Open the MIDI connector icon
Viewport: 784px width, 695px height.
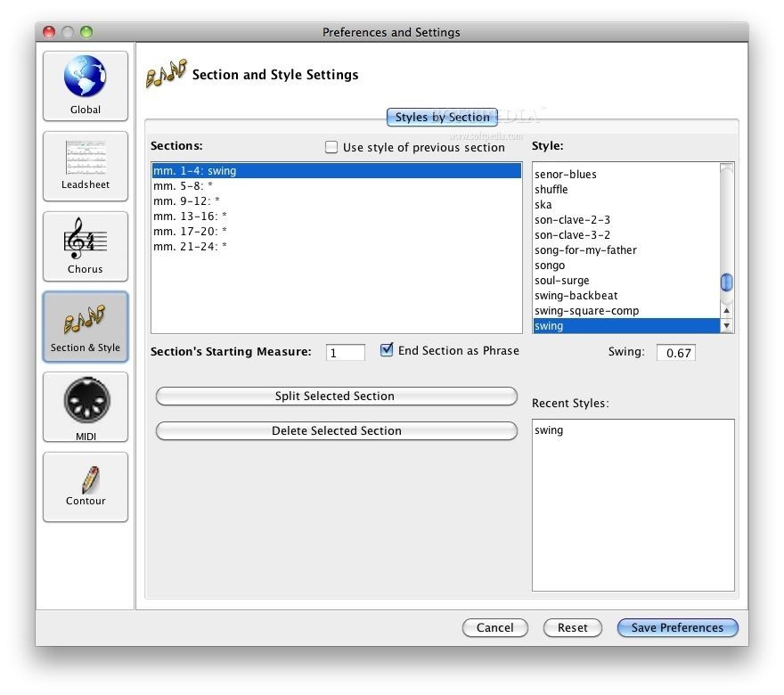coord(86,401)
